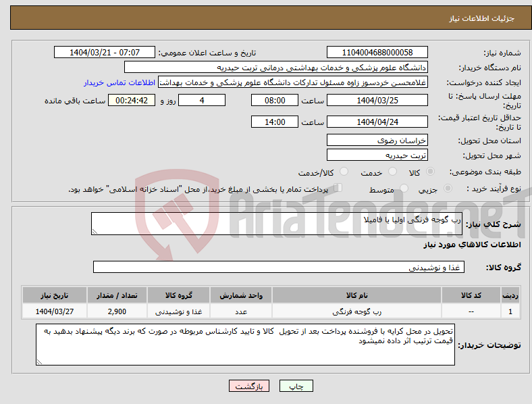Image resolution: width=532 pixels, height=404 pixels.
Task: Select the متوسط purchase type radio
Action: [404, 188]
